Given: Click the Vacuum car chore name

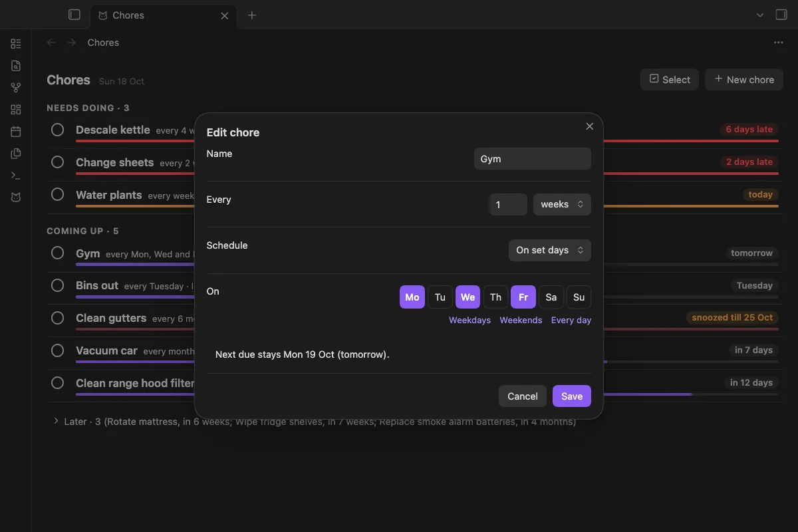Looking at the screenshot, I should coord(106,350).
